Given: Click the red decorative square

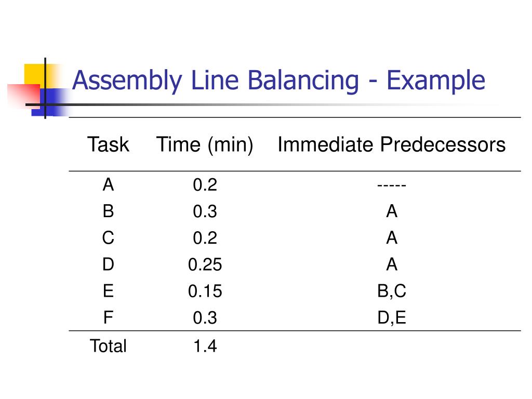Looking at the screenshot, I should pyautogui.click(x=21, y=95).
